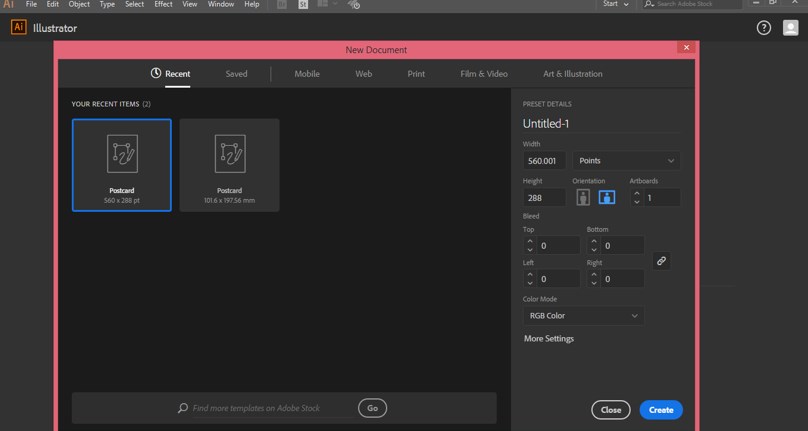808x431 pixels.
Task: Switch to the Mobile tab
Action: 307,74
